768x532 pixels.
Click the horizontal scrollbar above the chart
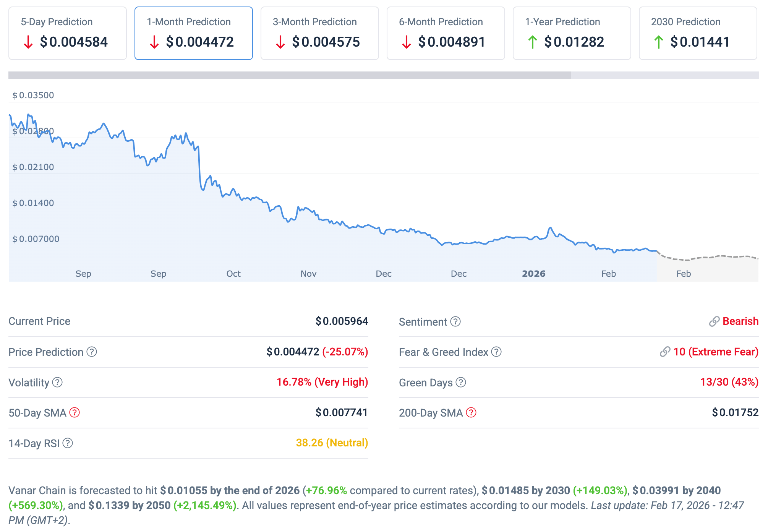point(289,75)
